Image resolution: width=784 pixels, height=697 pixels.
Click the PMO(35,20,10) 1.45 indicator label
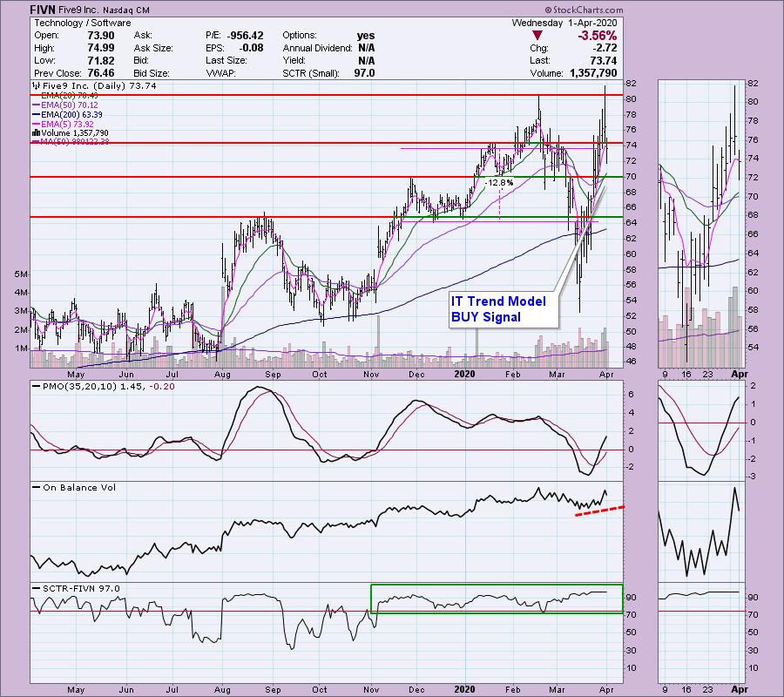93,387
